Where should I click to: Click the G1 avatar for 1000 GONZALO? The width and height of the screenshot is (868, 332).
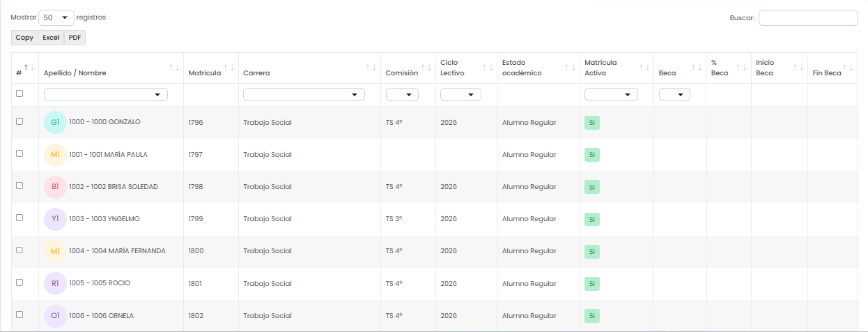point(55,122)
